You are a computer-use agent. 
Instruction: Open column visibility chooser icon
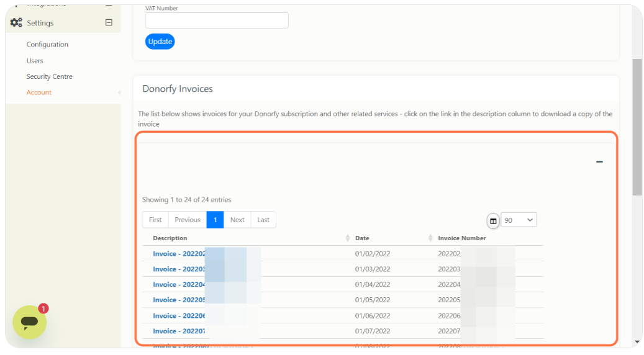tap(493, 221)
